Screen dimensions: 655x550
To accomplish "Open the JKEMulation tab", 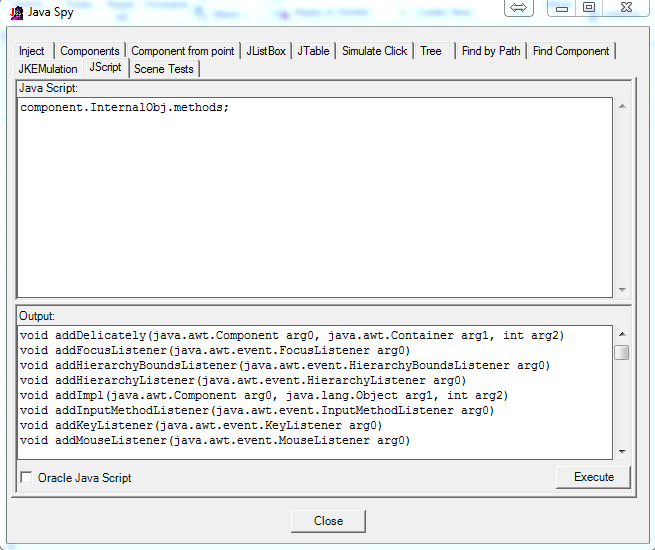I will [48, 69].
